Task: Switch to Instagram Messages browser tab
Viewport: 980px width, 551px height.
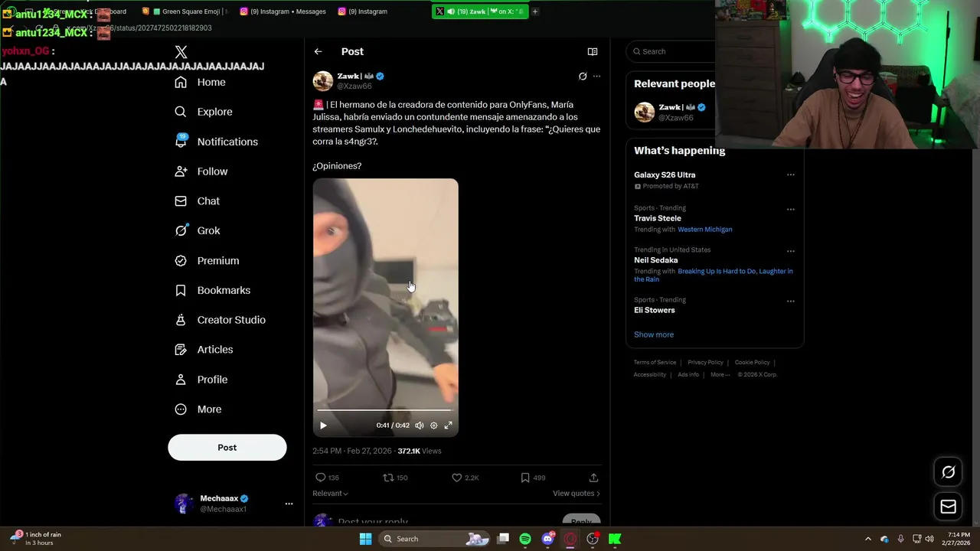Action: coord(283,11)
